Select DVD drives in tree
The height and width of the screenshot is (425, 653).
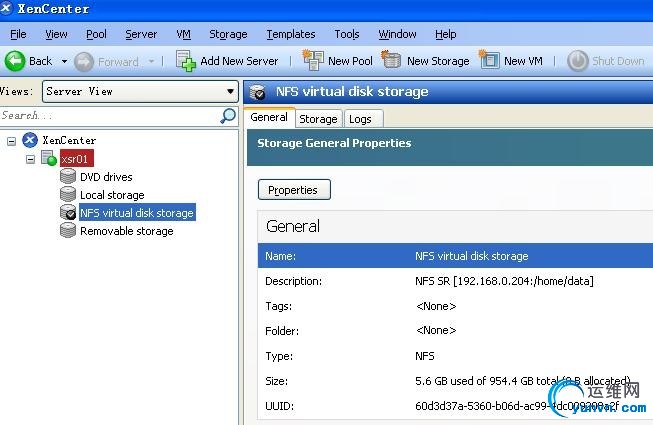pyautogui.click(x=106, y=177)
